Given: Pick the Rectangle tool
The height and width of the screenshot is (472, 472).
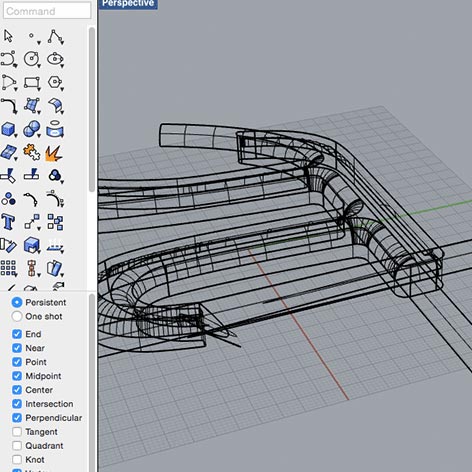Looking at the screenshot, I should tap(32, 83).
